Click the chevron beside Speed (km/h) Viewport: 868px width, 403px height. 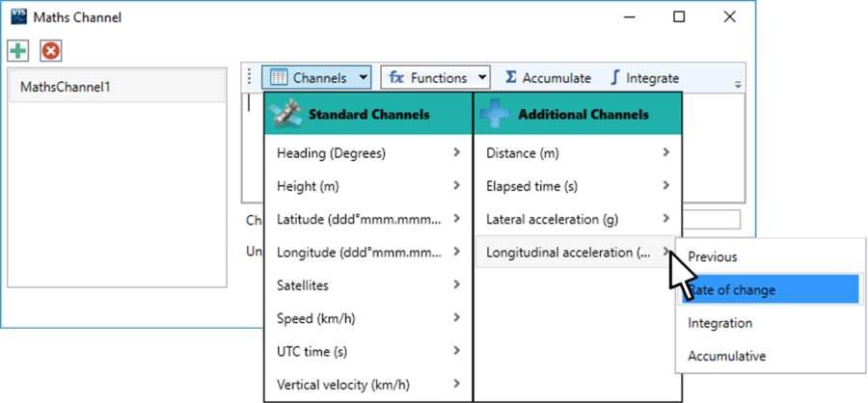point(457,318)
